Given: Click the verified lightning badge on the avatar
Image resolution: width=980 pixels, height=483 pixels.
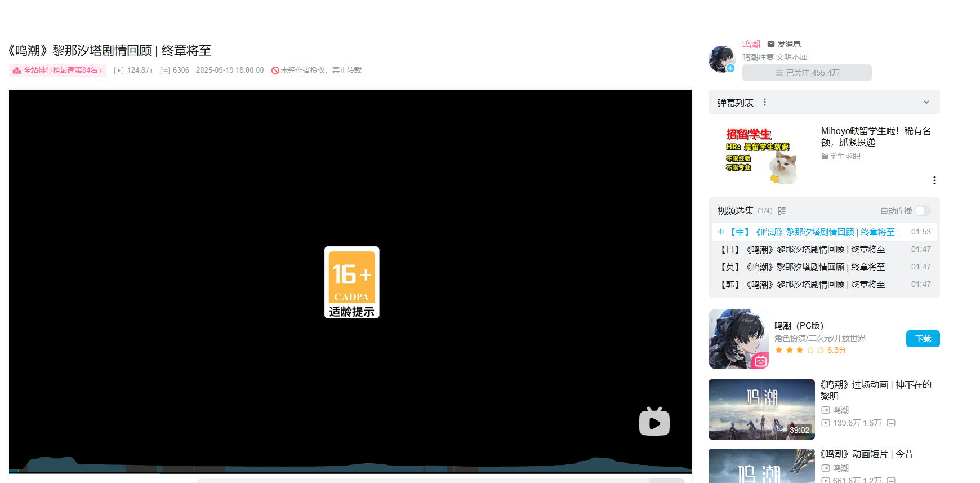Looking at the screenshot, I should pos(730,68).
